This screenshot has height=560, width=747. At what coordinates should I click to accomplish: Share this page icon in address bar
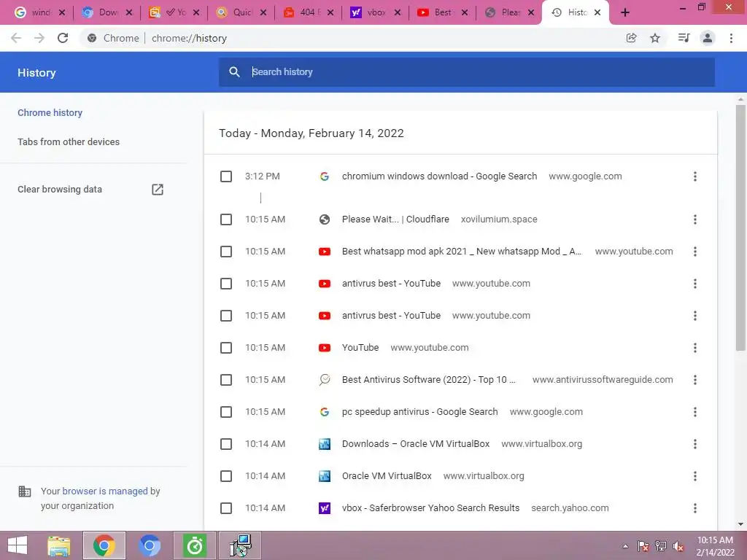pyautogui.click(x=631, y=38)
